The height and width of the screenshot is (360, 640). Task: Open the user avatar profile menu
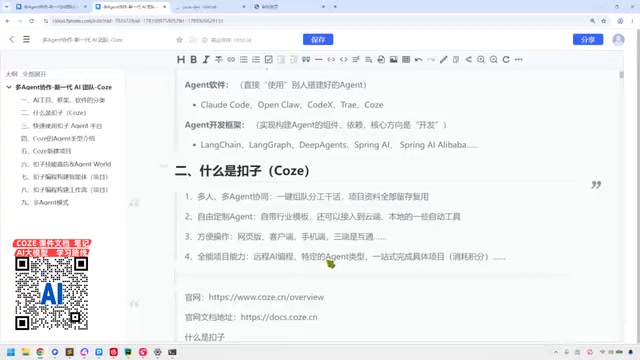[618, 40]
